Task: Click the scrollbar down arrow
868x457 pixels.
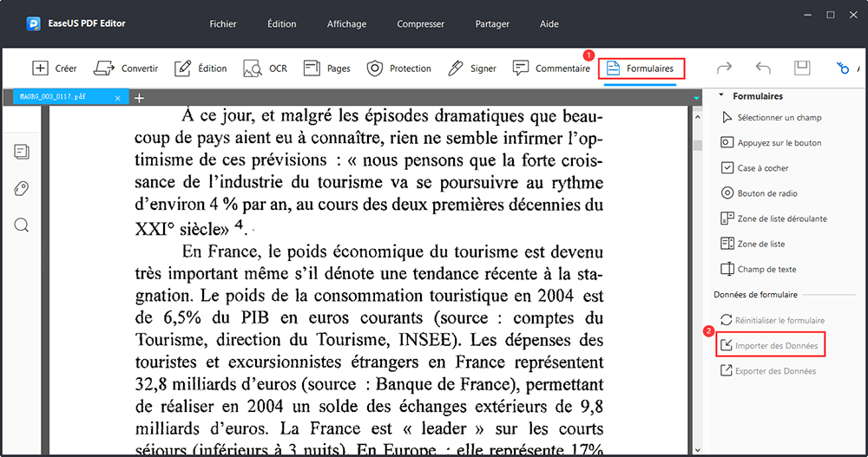Action: coord(698,450)
